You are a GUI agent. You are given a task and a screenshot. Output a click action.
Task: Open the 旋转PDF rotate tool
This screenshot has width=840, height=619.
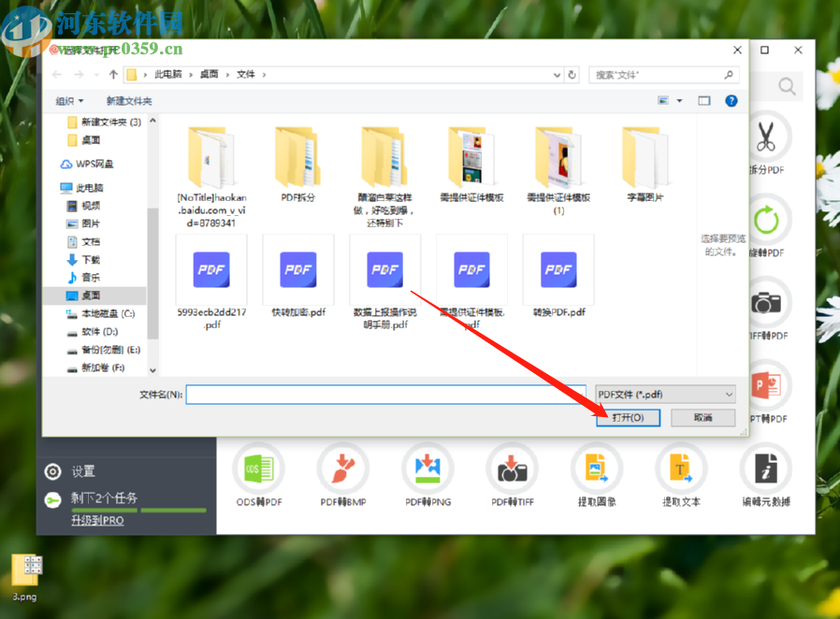point(767,221)
